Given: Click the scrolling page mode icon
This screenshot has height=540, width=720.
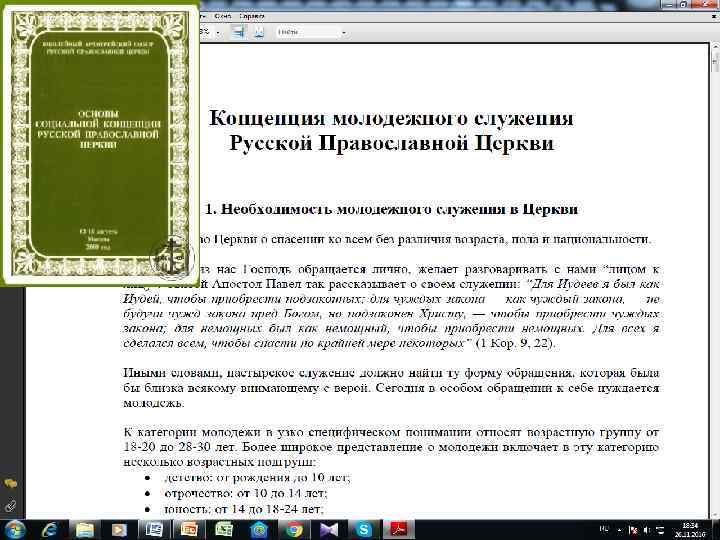Looking at the screenshot, I should (x=238, y=32).
